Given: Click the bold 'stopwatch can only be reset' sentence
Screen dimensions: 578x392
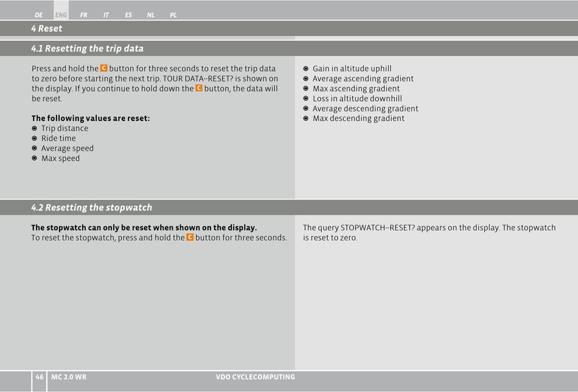Looking at the screenshot, I should 144,228.
